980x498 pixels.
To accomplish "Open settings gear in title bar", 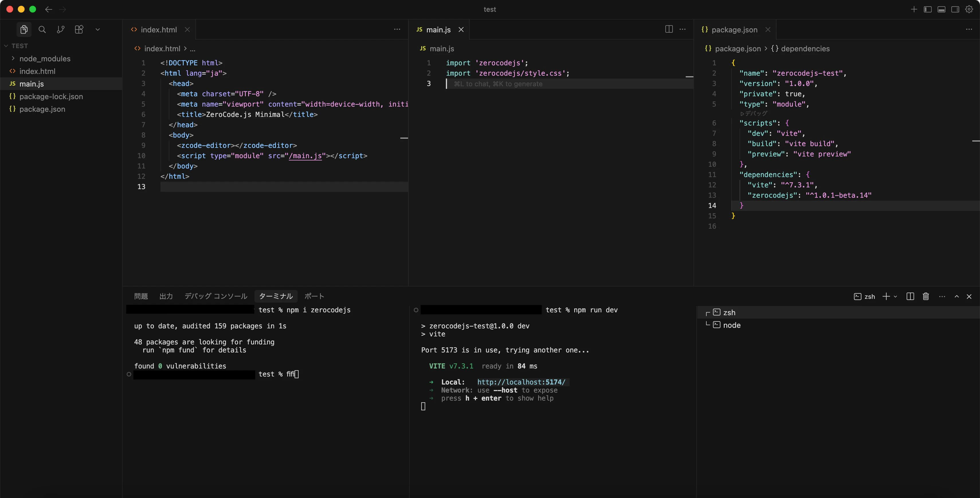I will pos(969,9).
